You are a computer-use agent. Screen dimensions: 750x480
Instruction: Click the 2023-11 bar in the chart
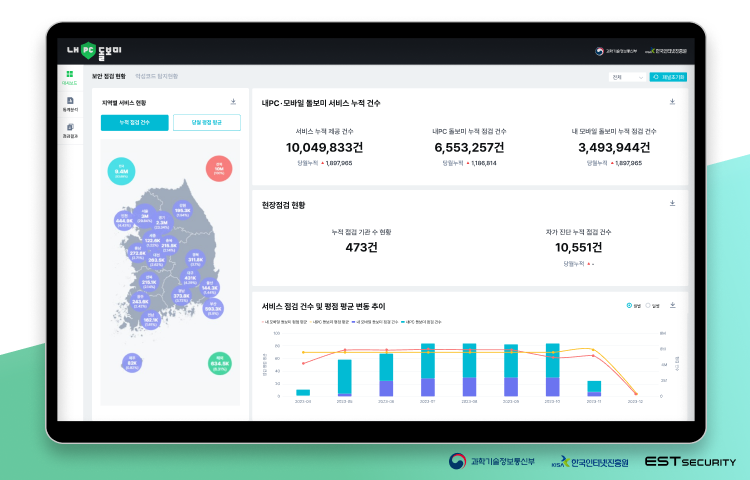(594, 389)
